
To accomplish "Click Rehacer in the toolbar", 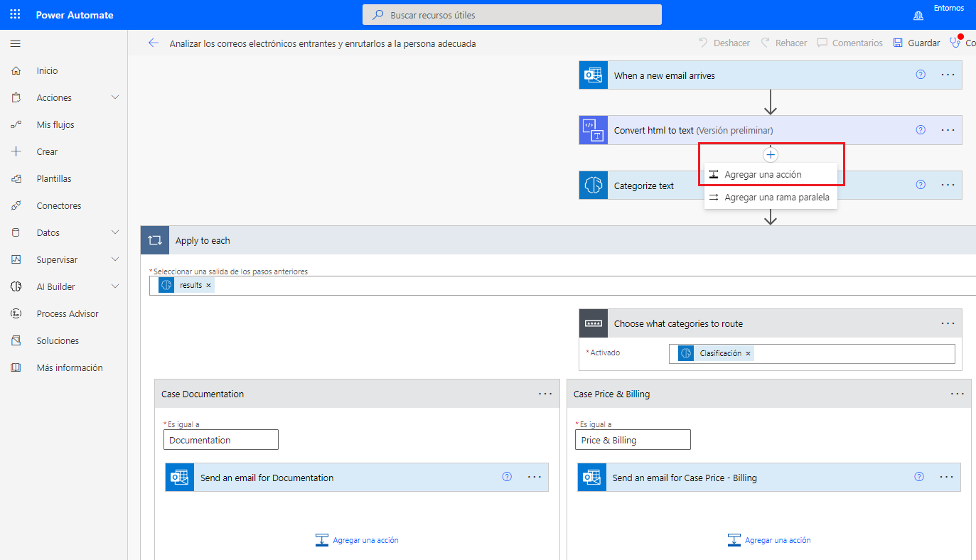I will [783, 43].
